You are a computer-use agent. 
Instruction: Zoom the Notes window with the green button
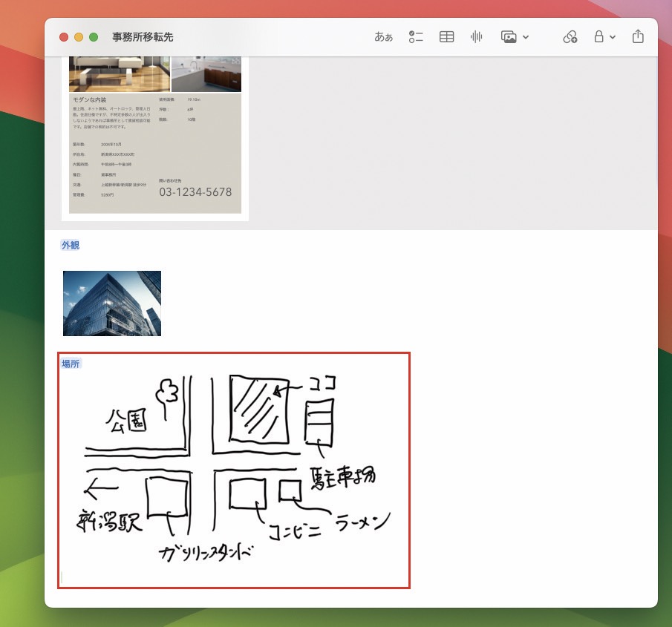(x=94, y=37)
